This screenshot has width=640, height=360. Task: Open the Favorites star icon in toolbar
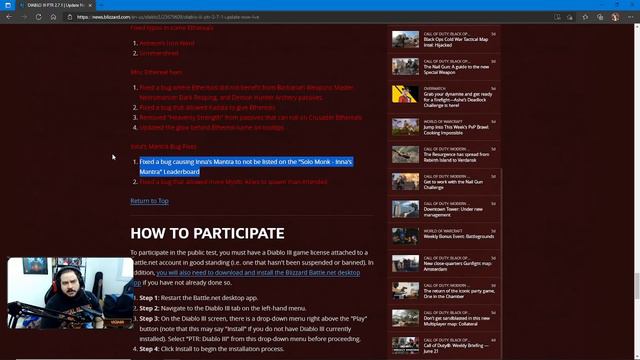click(x=585, y=17)
